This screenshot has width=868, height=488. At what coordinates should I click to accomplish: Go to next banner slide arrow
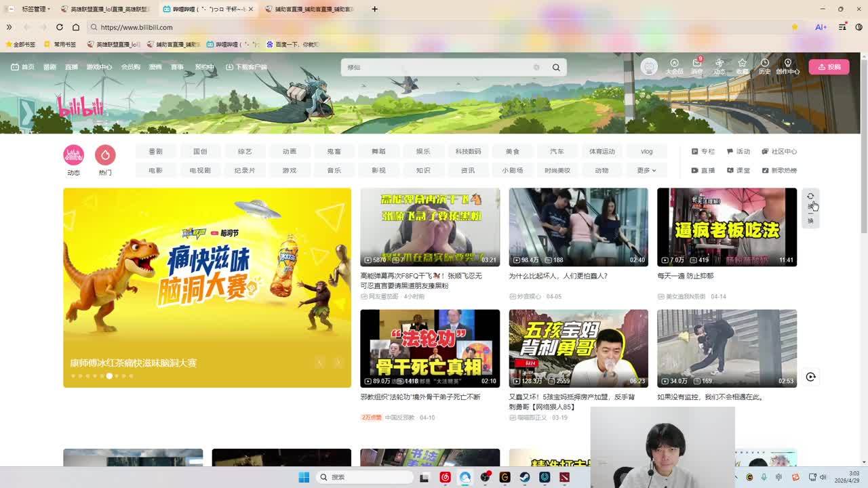coord(338,363)
